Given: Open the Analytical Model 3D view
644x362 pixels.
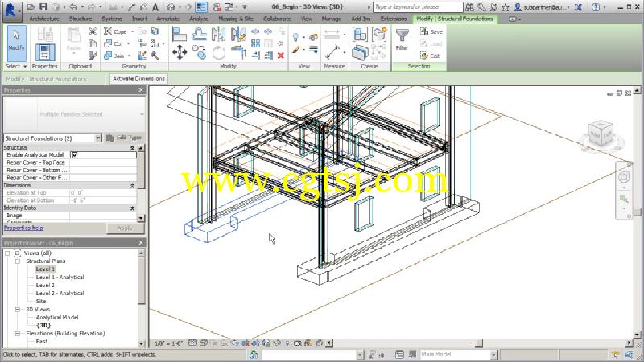Looking at the screenshot, I should point(57,318).
